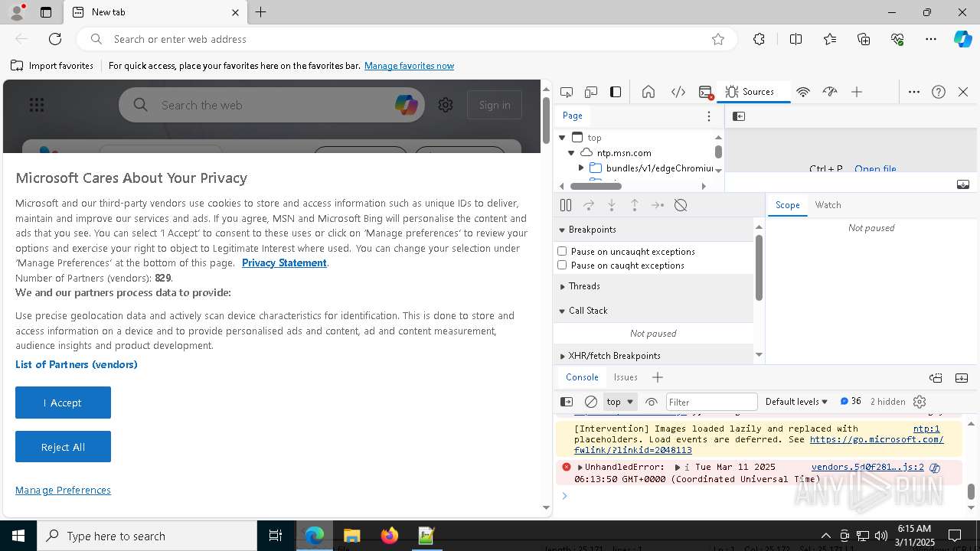Pause script execution
The height and width of the screenshot is (551, 980).
click(x=566, y=205)
